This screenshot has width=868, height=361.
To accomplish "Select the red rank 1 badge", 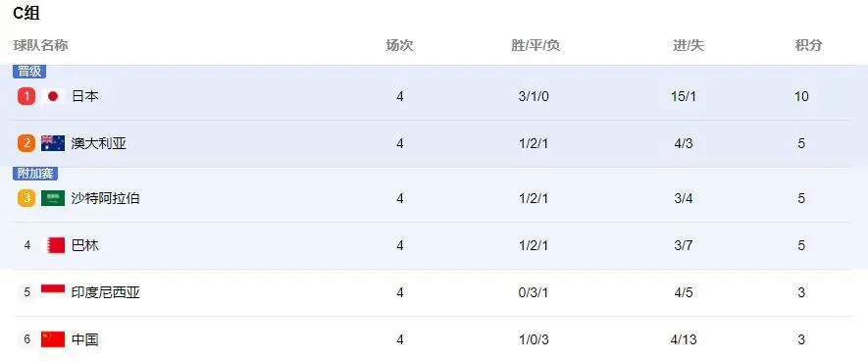I will [26, 96].
